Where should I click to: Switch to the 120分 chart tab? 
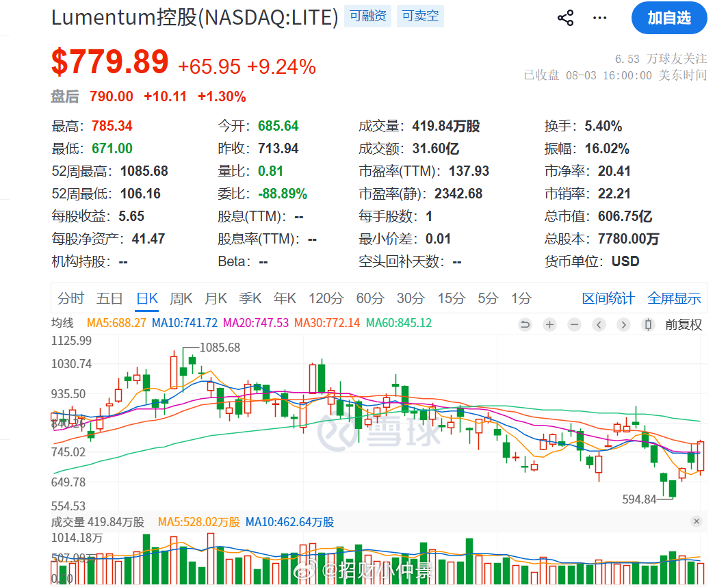326,298
